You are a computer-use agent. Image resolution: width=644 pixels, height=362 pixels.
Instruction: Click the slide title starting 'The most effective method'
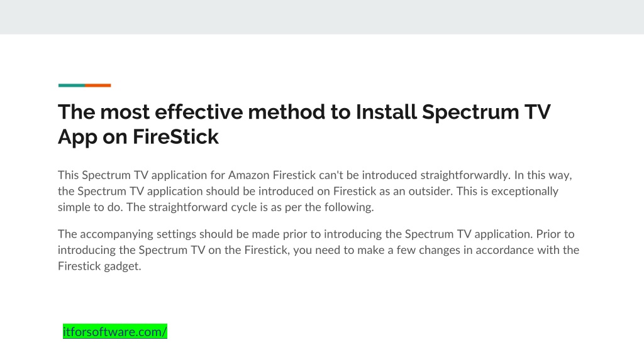pyautogui.click(x=304, y=124)
